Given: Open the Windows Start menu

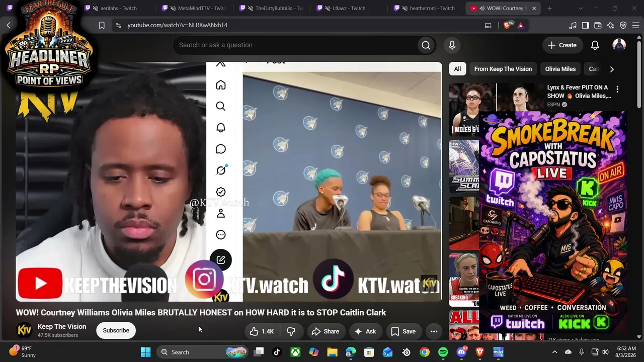Looking at the screenshot, I should click(145, 352).
